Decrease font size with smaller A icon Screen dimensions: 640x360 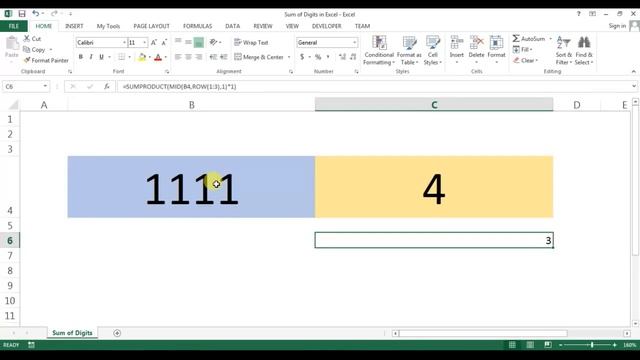pos(164,42)
